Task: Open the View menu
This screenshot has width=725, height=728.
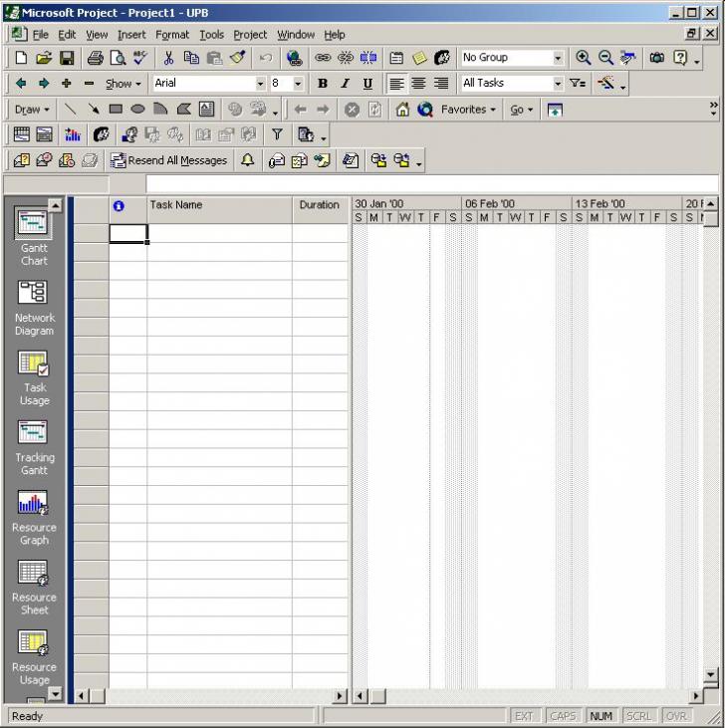Action: tap(97, 35)
